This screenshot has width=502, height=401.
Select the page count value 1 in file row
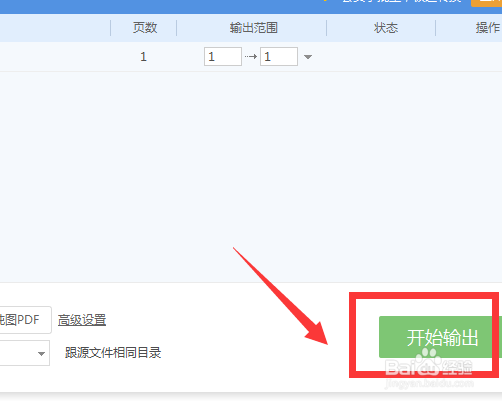tap(143, 57)
